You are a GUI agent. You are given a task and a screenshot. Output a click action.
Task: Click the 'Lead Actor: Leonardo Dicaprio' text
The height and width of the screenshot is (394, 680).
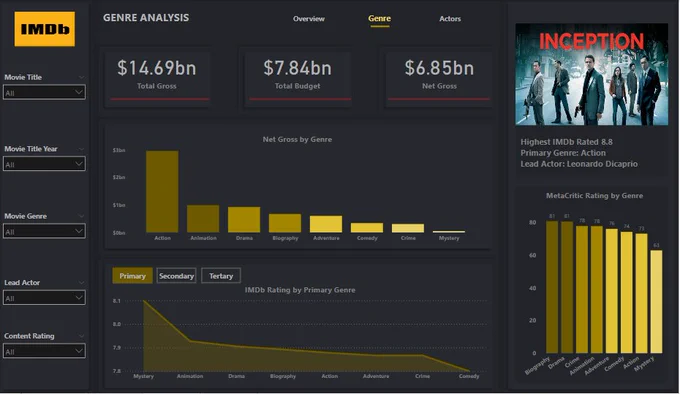coord(579,164)
